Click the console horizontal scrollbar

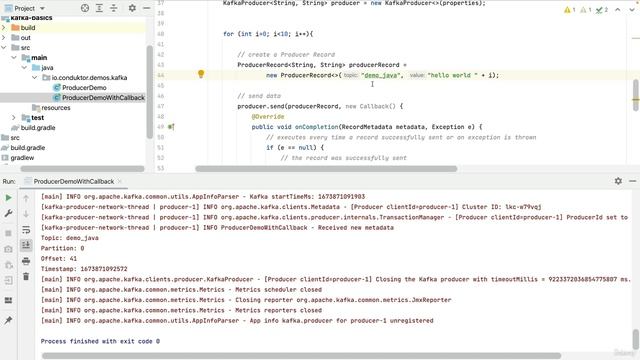(301, 356)
